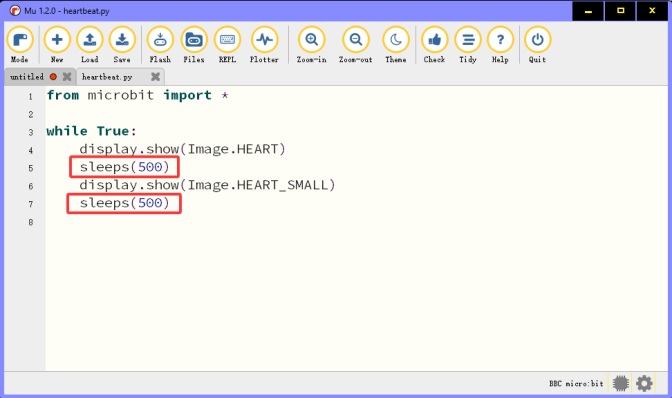Load a file from disk
Viewport: 672px width, 398px height.
tap(90, 45)
